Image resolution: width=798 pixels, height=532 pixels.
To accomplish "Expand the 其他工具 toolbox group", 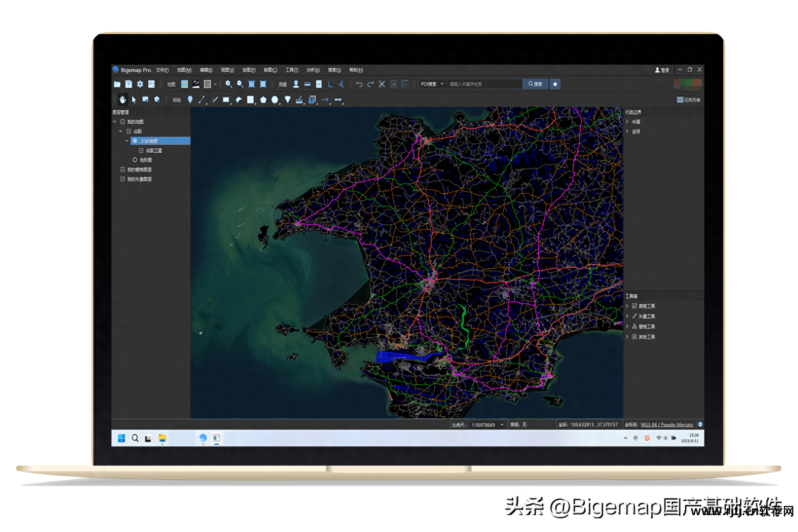I will coord(627,336).
